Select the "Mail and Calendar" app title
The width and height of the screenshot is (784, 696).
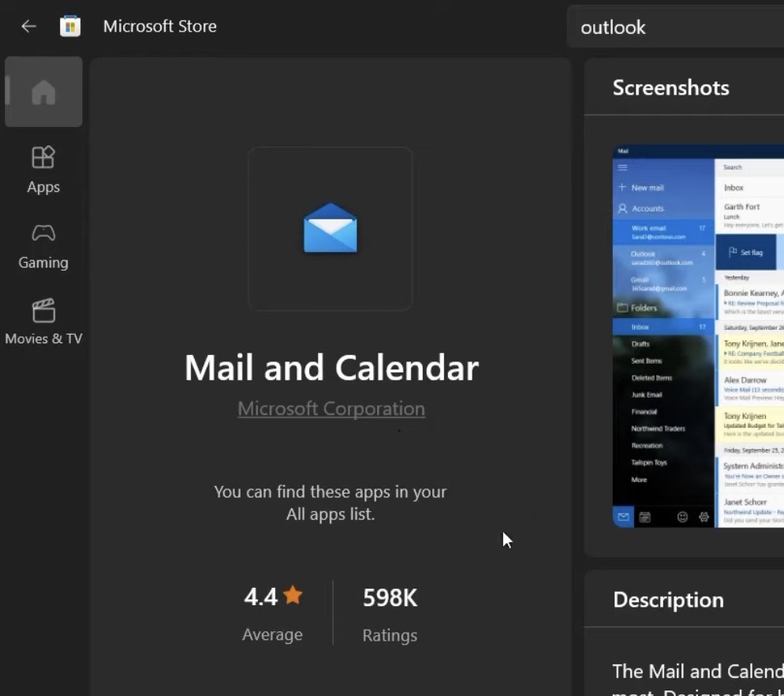tap(331, 368)
